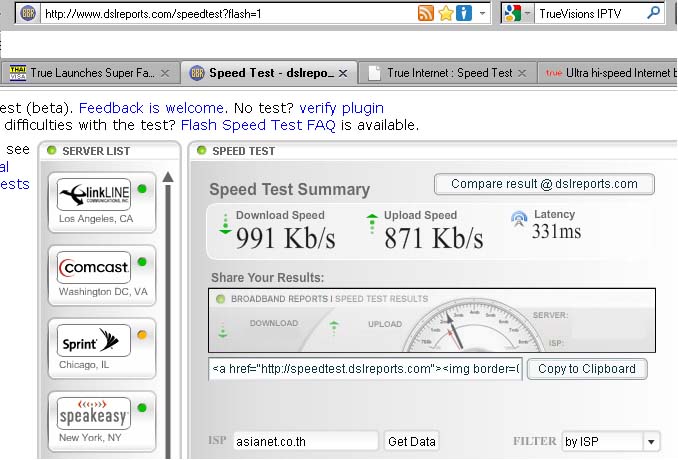The width and height of the screenshot is (678, 460).
Task: Click Sprint orange status indicator
Action: click(142, 335)
